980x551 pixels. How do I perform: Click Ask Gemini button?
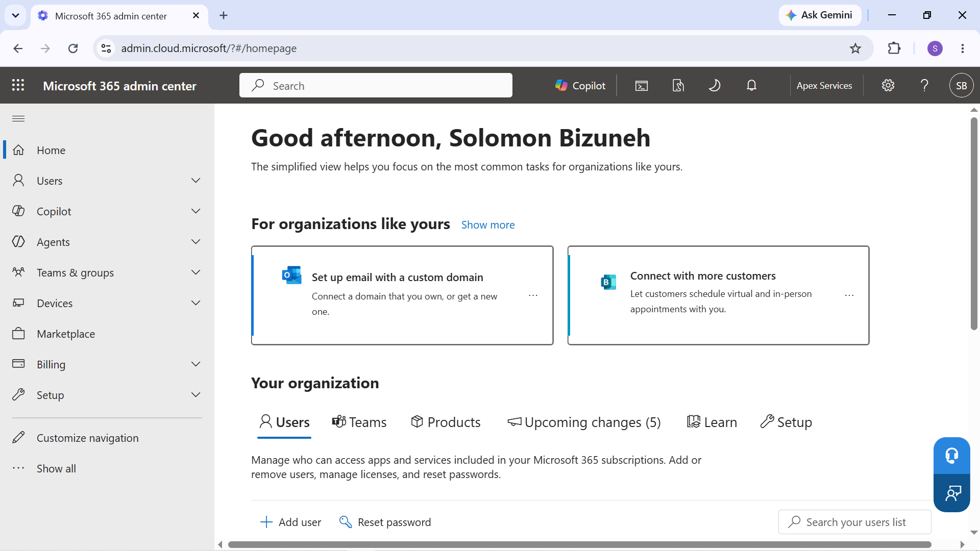point(820,15)
